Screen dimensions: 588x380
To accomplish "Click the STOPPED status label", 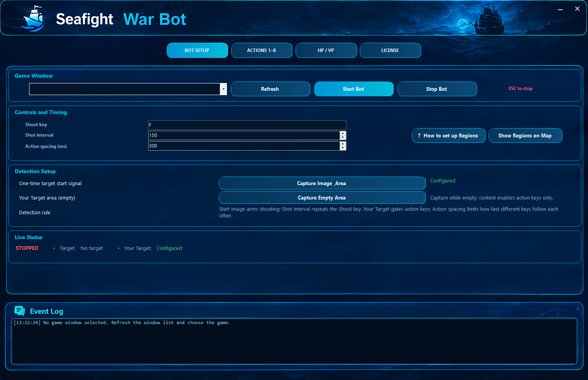I will coord(27,248).
